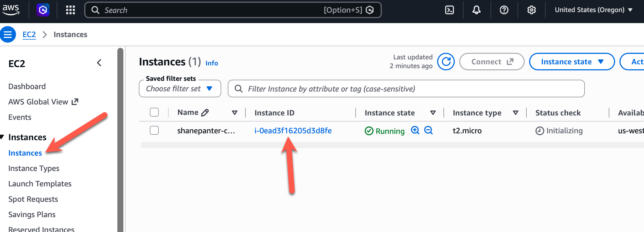Open Spot Requests in the sidebar
This screenshot has height=232, width=644.
[x=33, y=199]
